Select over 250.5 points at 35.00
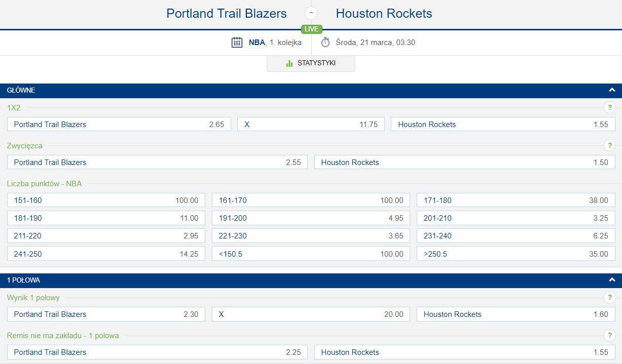The height and width of the screenshot is (364, 622). 516,254
